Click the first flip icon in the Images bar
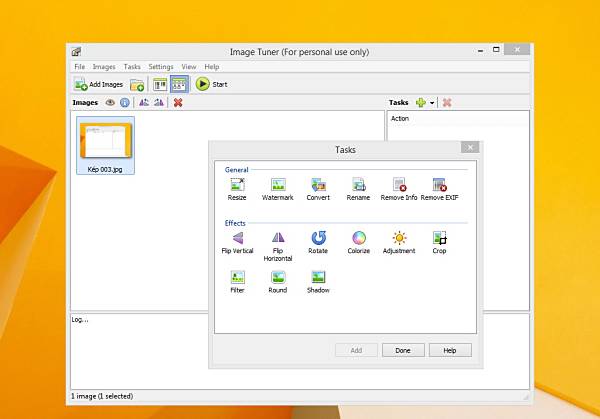The height and width of the screenshot is (419, 600). tap(144, 103)
